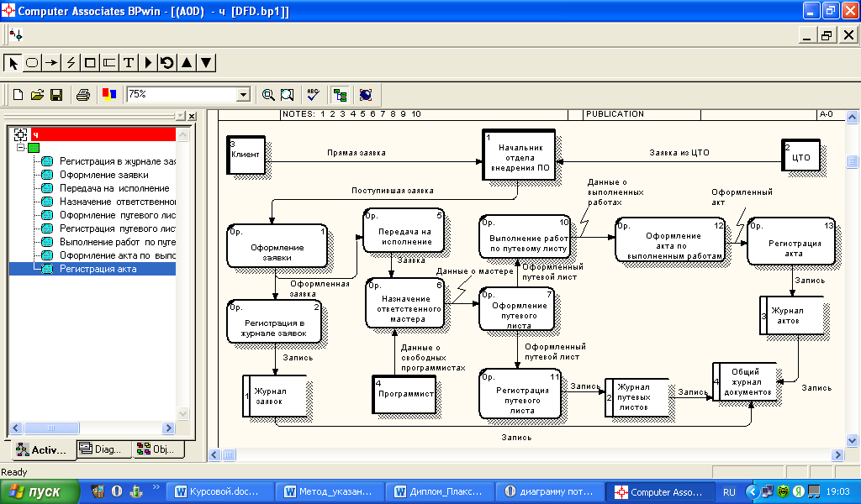Click the undo circular arrow tool
Viewport: 861px width, 504px height.
click(167, 62)
